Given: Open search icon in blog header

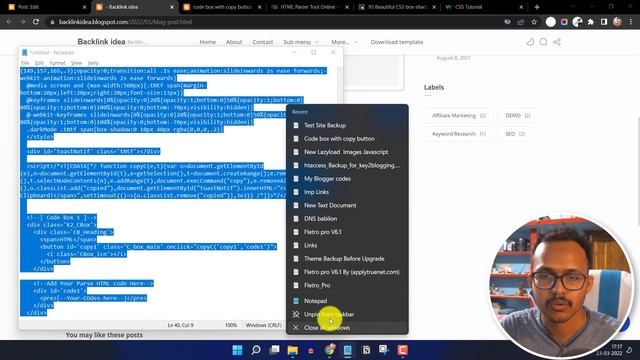Looking at the screenshot, I should click(x=543, y=42).
